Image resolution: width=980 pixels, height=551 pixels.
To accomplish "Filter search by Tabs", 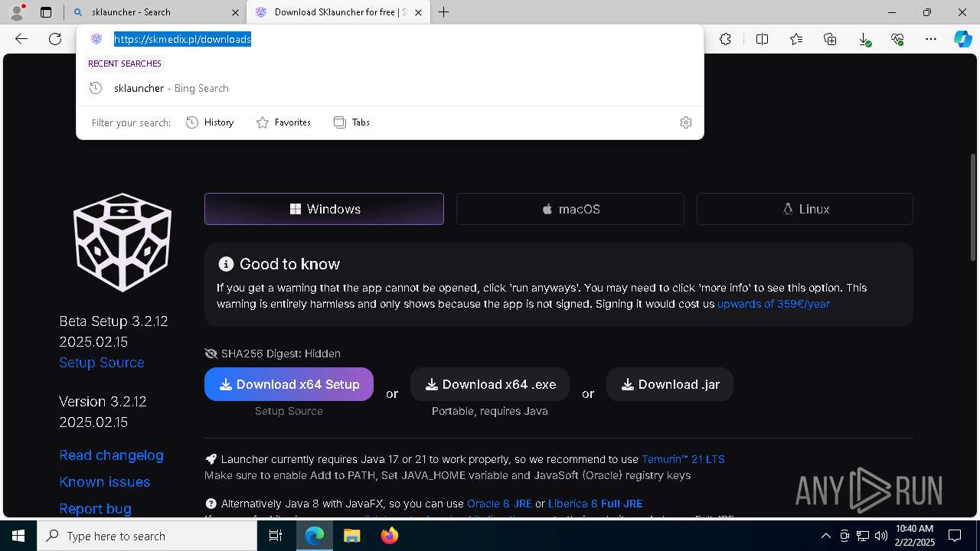I will 351,122.
